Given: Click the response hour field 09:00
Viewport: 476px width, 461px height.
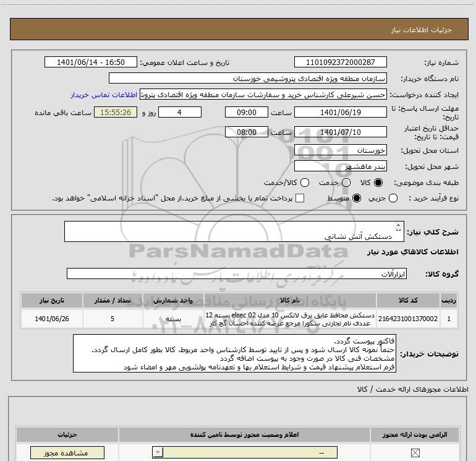Looking at the screenshot, I should click(247, 112).
